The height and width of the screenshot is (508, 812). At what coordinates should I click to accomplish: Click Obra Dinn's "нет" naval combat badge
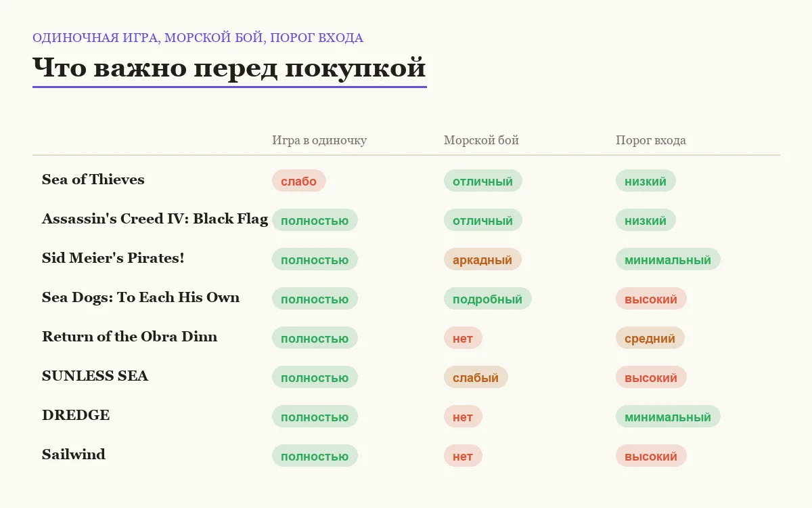point(463,338)
